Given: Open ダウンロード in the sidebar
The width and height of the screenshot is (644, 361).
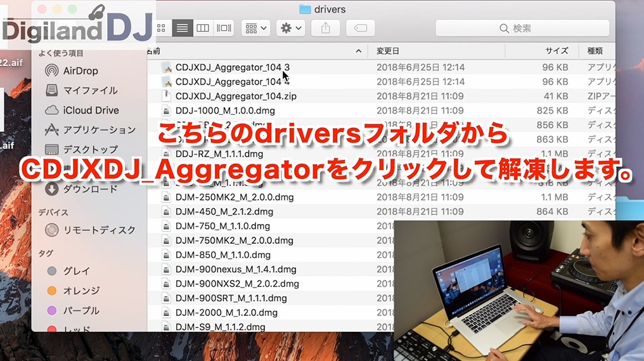Looking at the screenshot, I should [x=81, y=189].
